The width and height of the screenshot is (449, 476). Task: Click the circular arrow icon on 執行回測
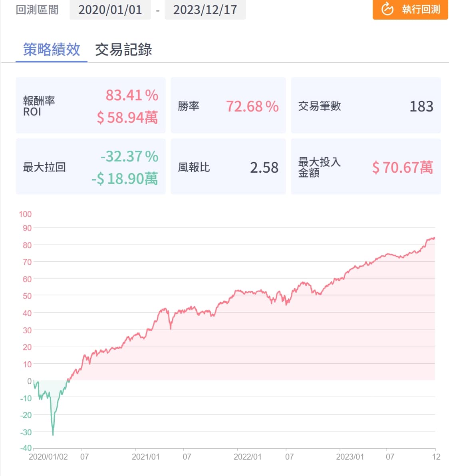click(x=387, y=9)
